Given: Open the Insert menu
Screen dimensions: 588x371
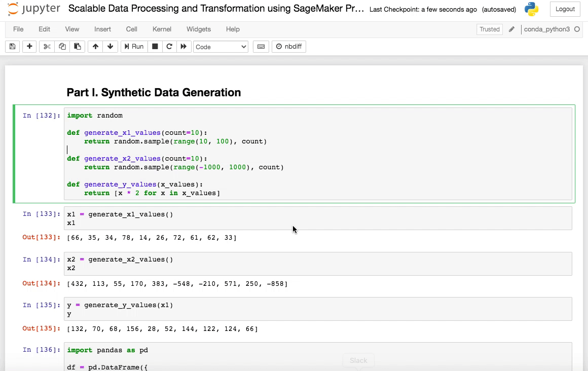Looking at the screenshot, I should point(102,29).
